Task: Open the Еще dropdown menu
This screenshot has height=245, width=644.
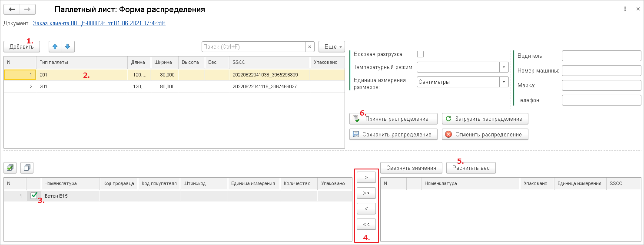Action: click(x=332, y=46)
